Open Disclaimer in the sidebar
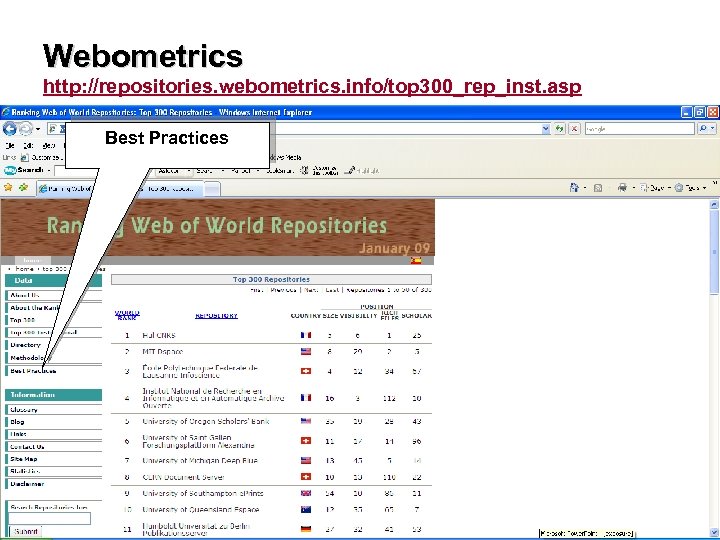Viewport: 720px width, 540px height. click(27, 484)
